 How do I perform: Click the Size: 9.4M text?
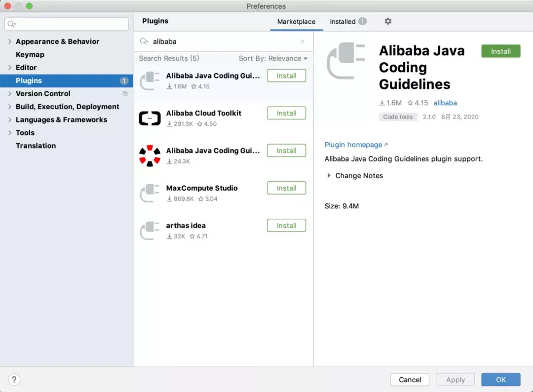click(342, 206)
